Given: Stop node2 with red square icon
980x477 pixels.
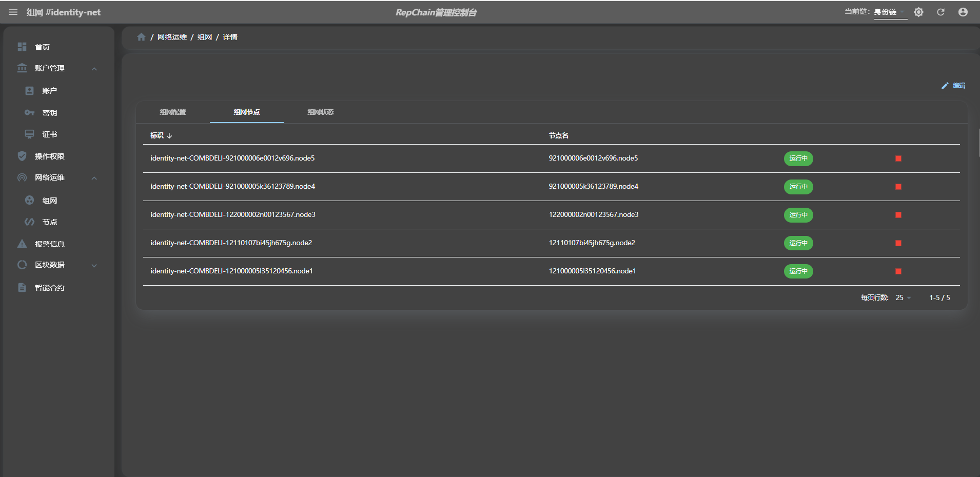Looking at the screenshot, I should (x=898, y=243).
